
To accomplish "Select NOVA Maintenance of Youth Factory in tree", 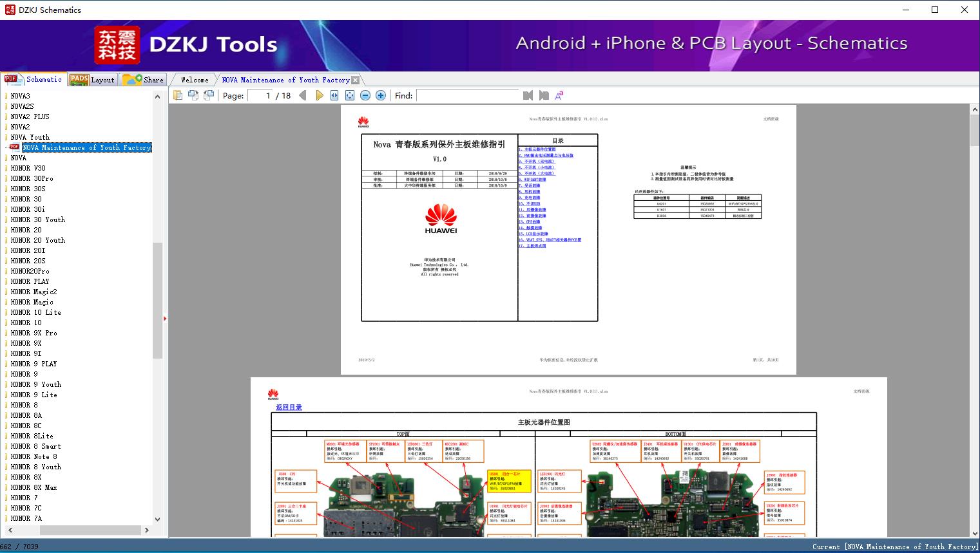I will [x=87, y=147].
